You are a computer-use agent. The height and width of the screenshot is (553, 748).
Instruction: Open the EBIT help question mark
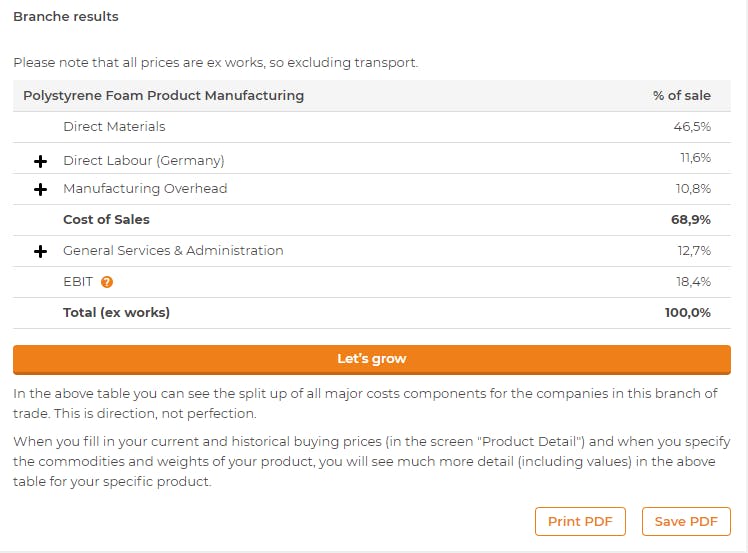pyautogui.click(x=107, y=282)
